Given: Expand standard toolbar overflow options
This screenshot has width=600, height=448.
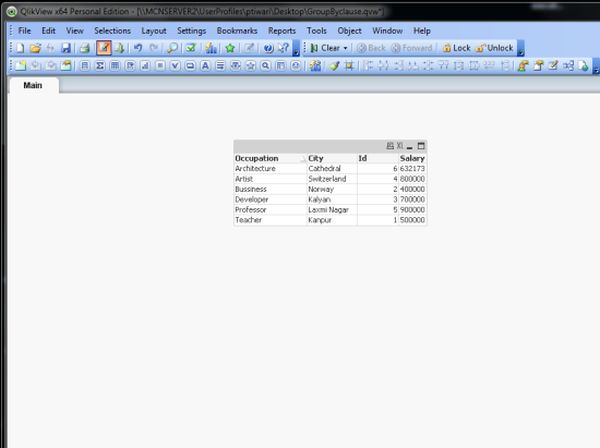Looking at the screenshot, I should tap(296, 49).
